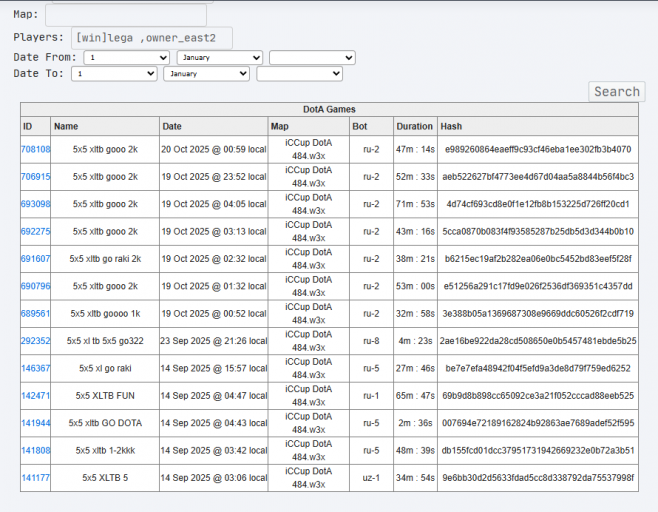
Task: Click bot cell 'uz-1'
Action: (371, 478)
